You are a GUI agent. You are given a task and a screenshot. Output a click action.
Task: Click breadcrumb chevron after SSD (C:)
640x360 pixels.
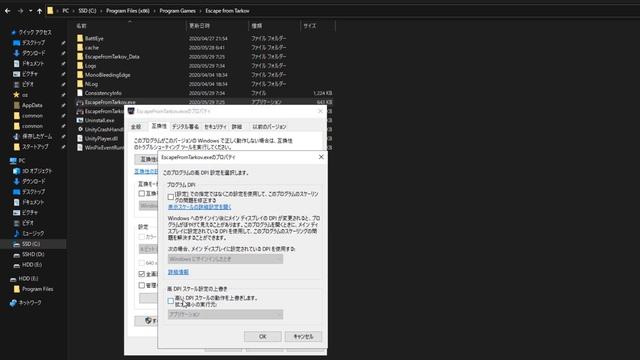coord(101,11)
